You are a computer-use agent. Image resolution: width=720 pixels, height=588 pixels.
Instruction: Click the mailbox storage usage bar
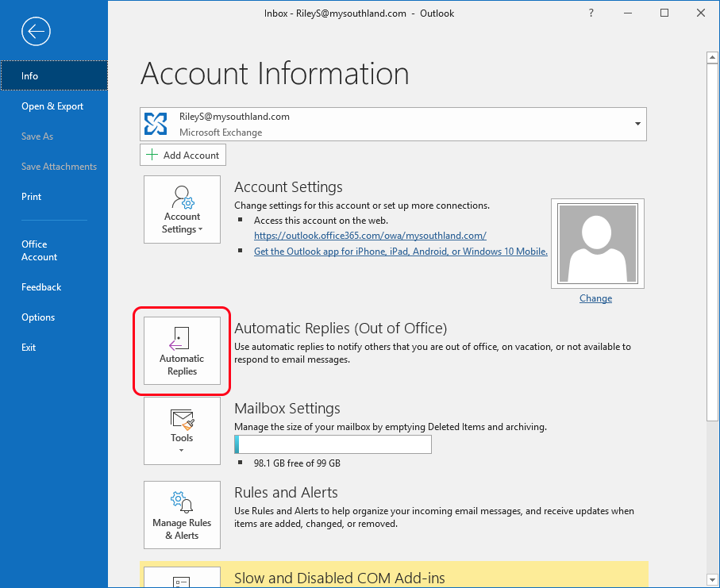point(333,444)
